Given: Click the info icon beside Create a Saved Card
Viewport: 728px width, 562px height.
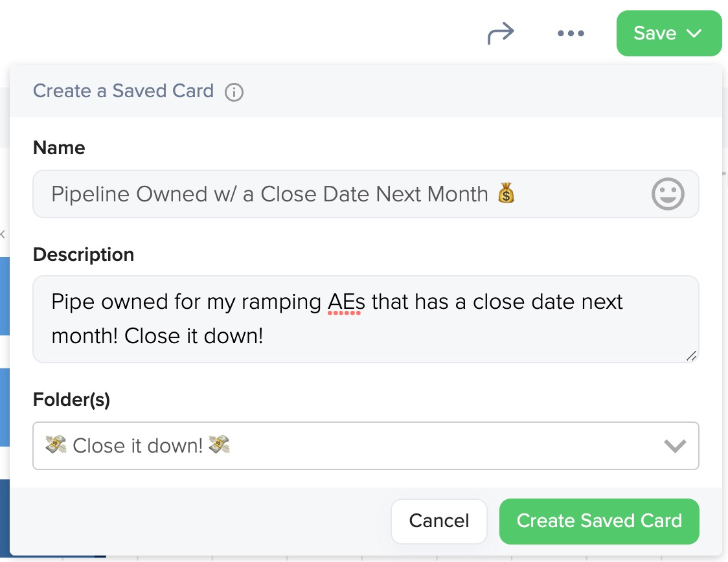Looking at the screenshot, I should click(x=234, y=92).
